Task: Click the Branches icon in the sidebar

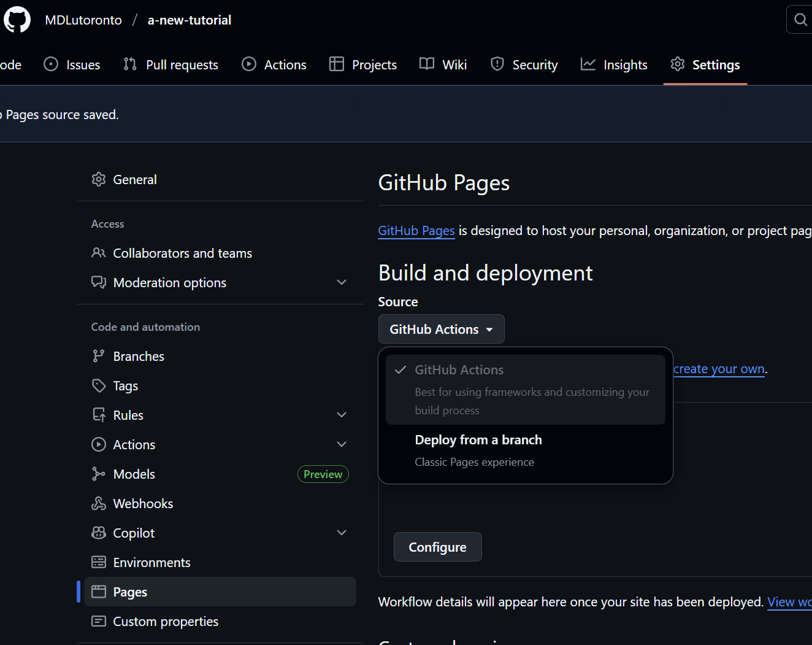Action: click(99, 356)
